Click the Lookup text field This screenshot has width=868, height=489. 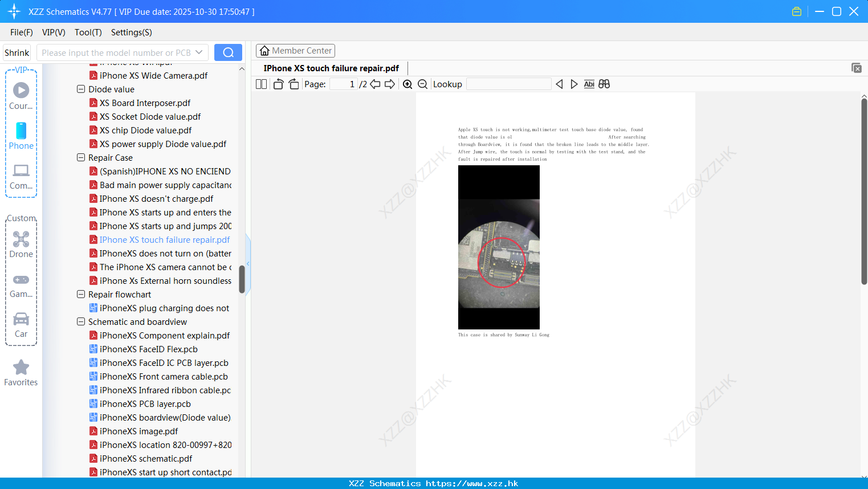point(509,84)
